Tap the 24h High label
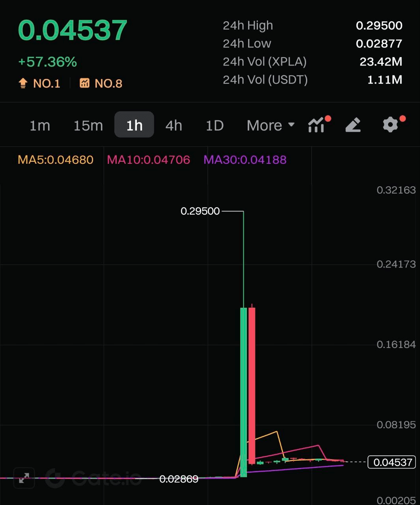The height and width of the screenshot is (505, 420). [248, 26]
